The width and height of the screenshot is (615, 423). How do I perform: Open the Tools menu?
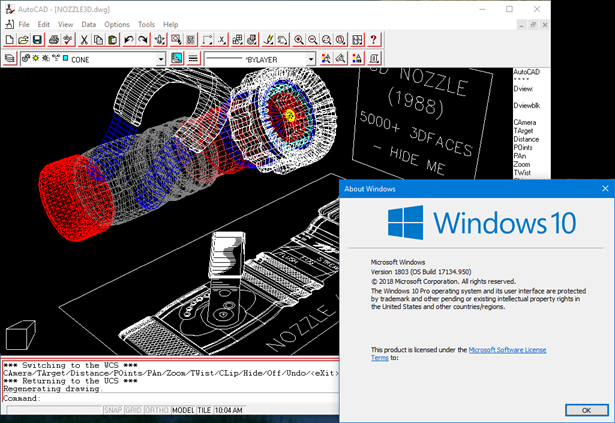click(x=146, y=24)
